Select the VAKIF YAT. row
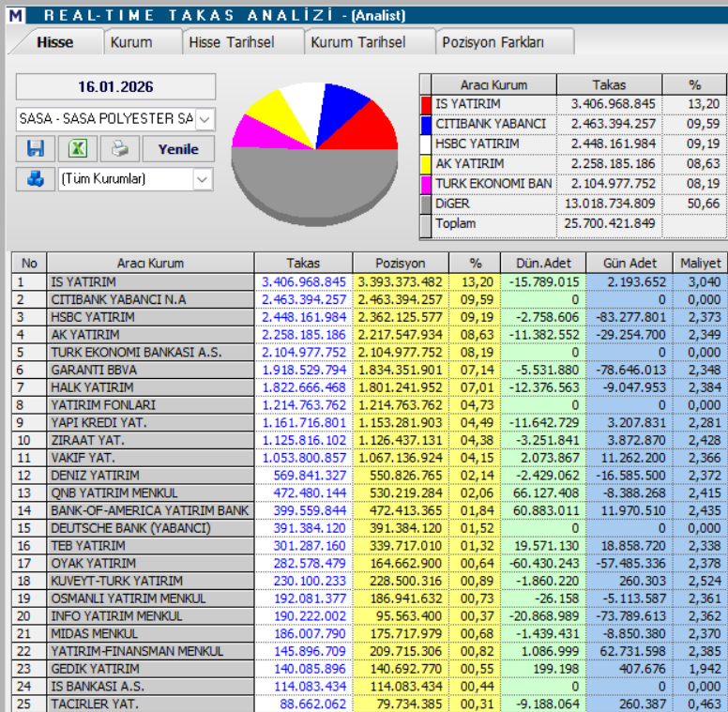 tap(370, 458)
